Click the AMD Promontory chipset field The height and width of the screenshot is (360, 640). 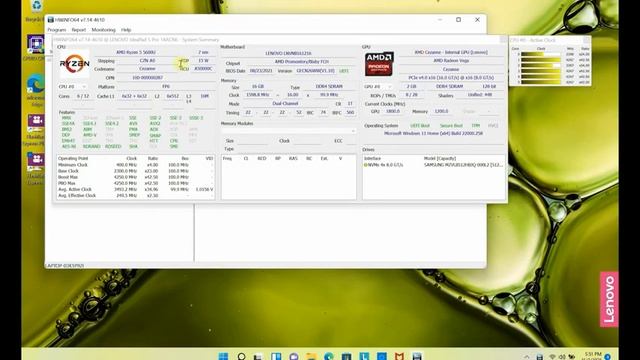(x=301, y=62)
